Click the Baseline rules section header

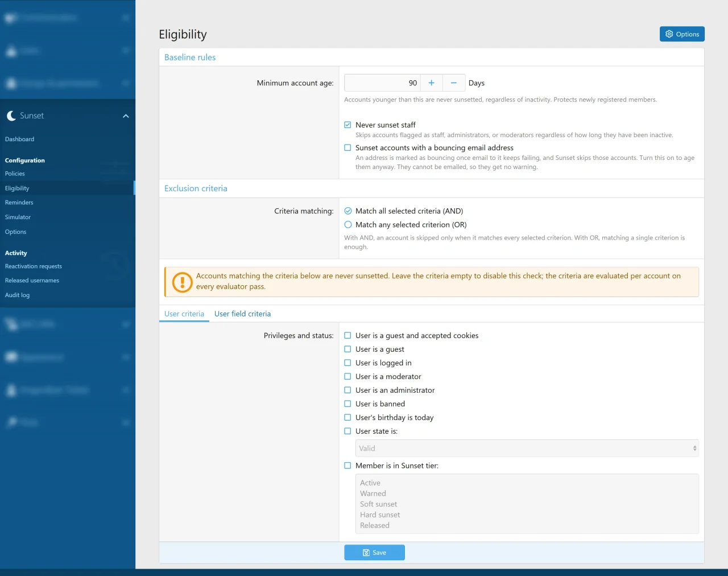[x=190, y=57]
